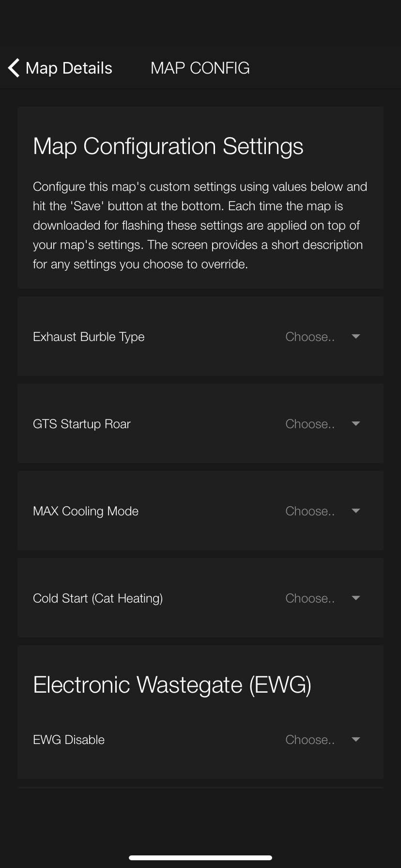Click 'Choose..' beside MAX Cooling Mode
Viewport: 401px width, 868px height.
coord(310,511)
